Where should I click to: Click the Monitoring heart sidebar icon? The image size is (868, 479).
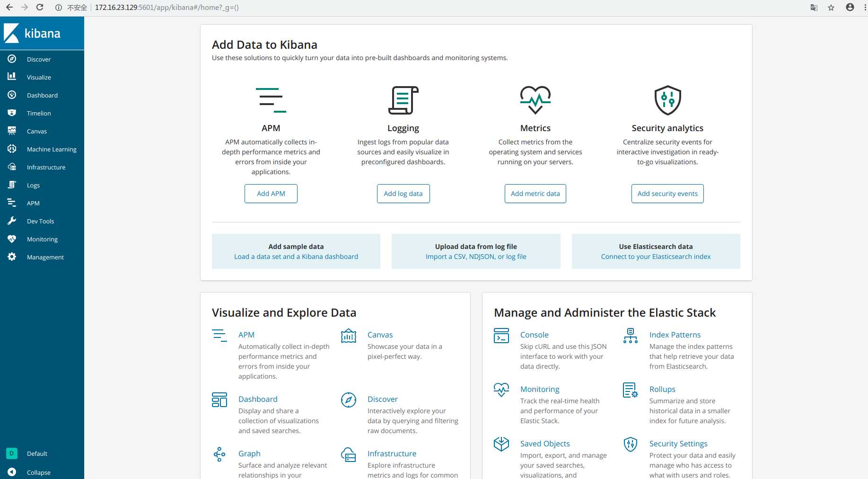(12, 239)
